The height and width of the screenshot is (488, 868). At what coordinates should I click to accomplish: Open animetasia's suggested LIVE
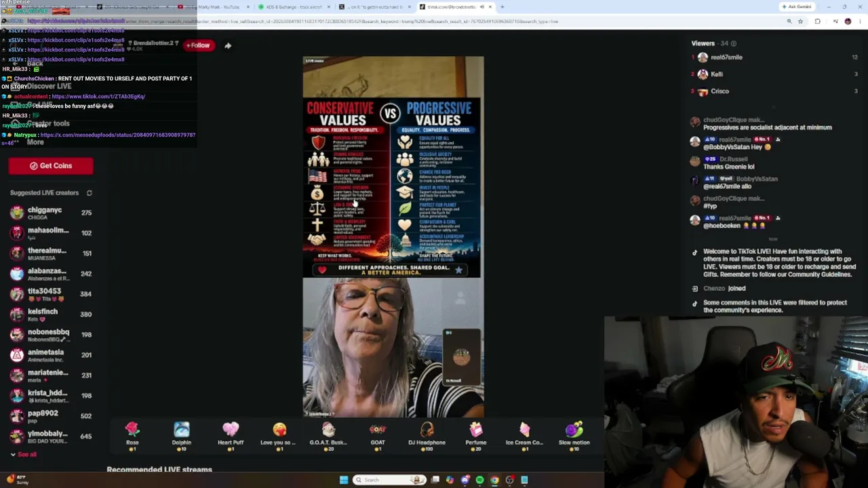(51, 355)
